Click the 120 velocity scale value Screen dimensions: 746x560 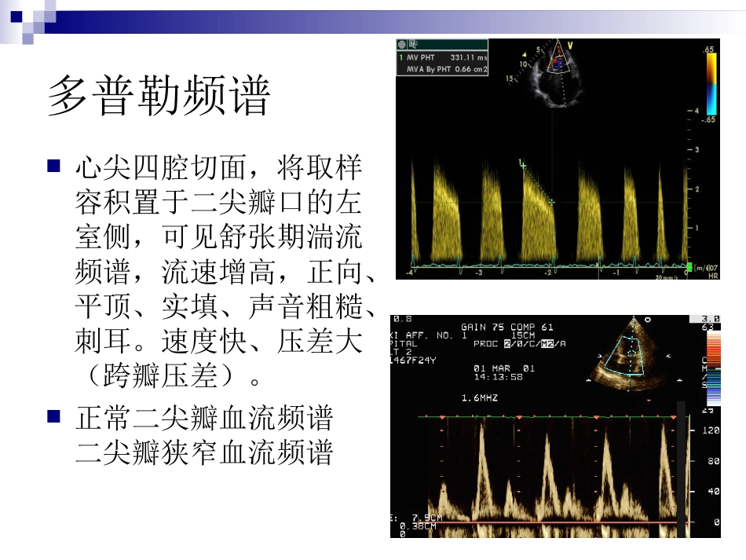coord(711,430)
